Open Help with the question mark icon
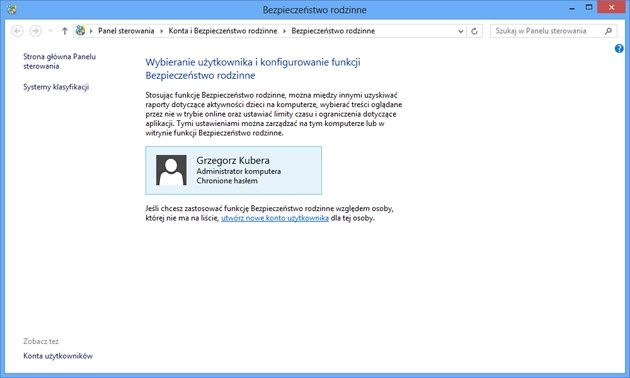The image size is (630, 378). coord(619,49)
